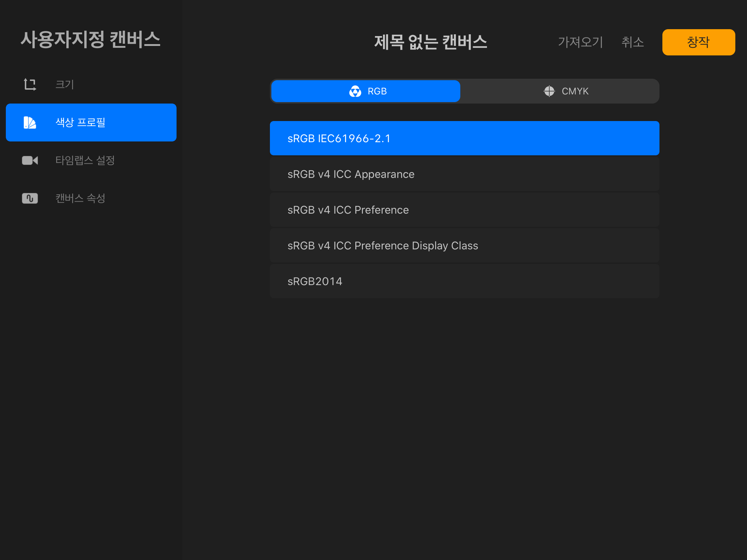Choose sRGB v4 ICC Preference profile
The width and height of the screenshot is (747, 560).
coord(464,210)
